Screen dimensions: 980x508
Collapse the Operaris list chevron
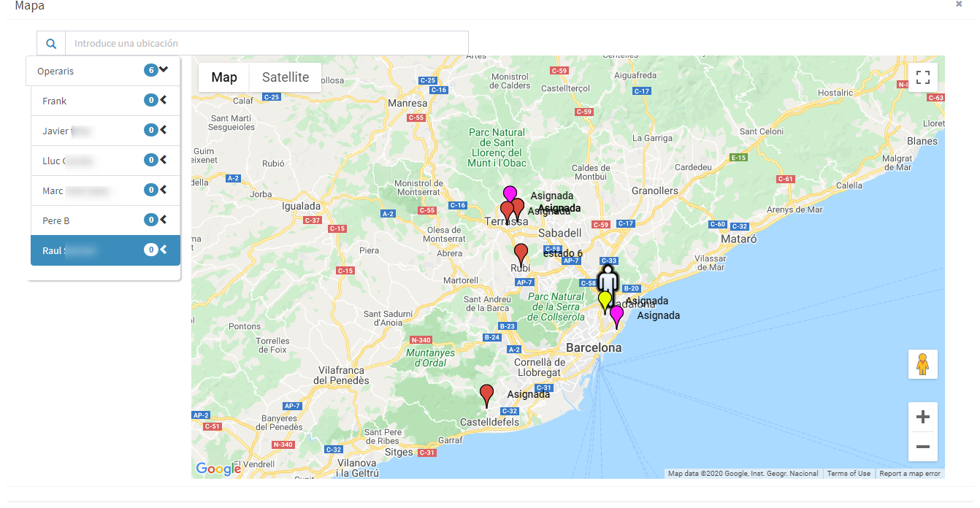click(x=164, y=70)
